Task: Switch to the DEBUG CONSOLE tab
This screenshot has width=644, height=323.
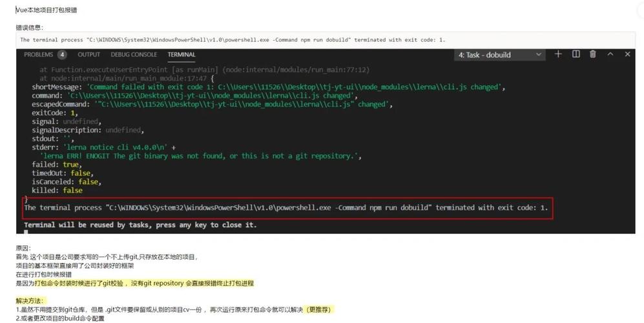Action: click(x=134, y=55)
